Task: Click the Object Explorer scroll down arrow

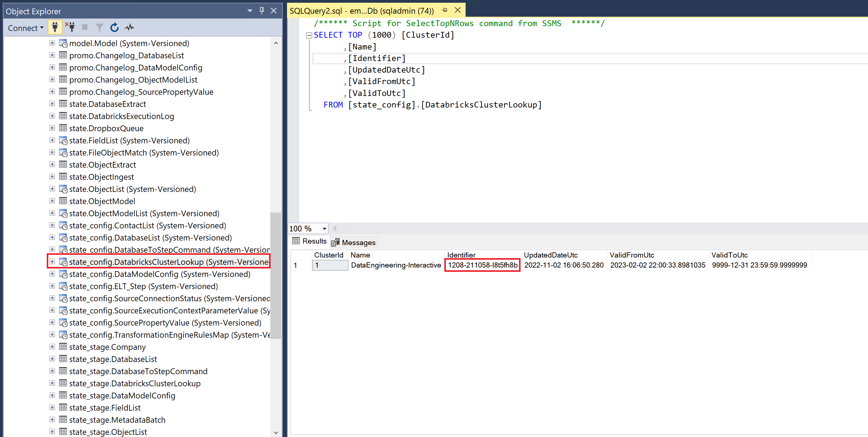Action: [x=276, y=432]
